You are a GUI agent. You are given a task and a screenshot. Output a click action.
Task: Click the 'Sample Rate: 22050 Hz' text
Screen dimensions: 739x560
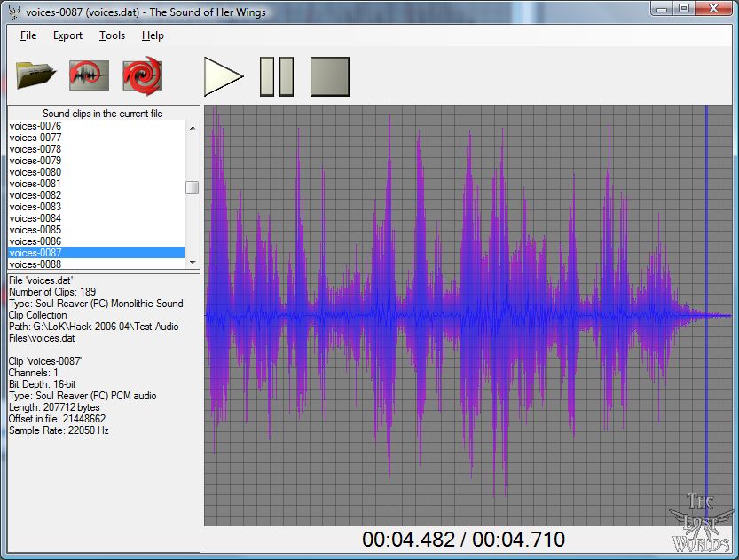[59, 430]
